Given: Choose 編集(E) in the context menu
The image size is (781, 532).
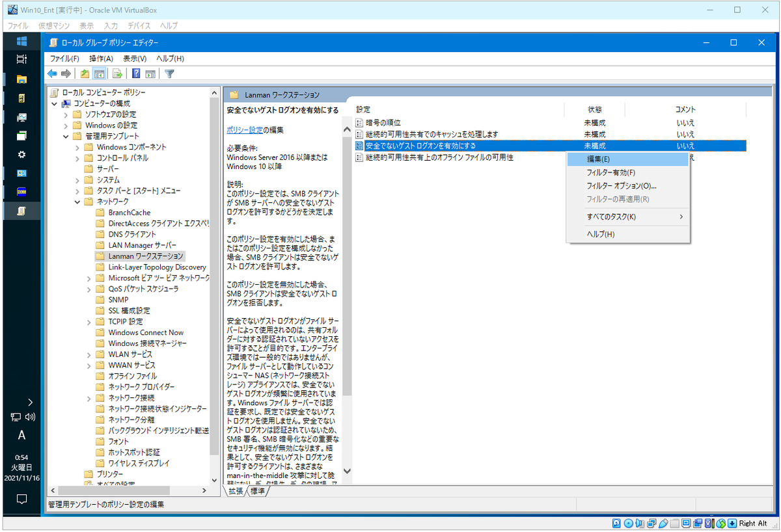Looking at the screenshot, I should pos(628,159).
